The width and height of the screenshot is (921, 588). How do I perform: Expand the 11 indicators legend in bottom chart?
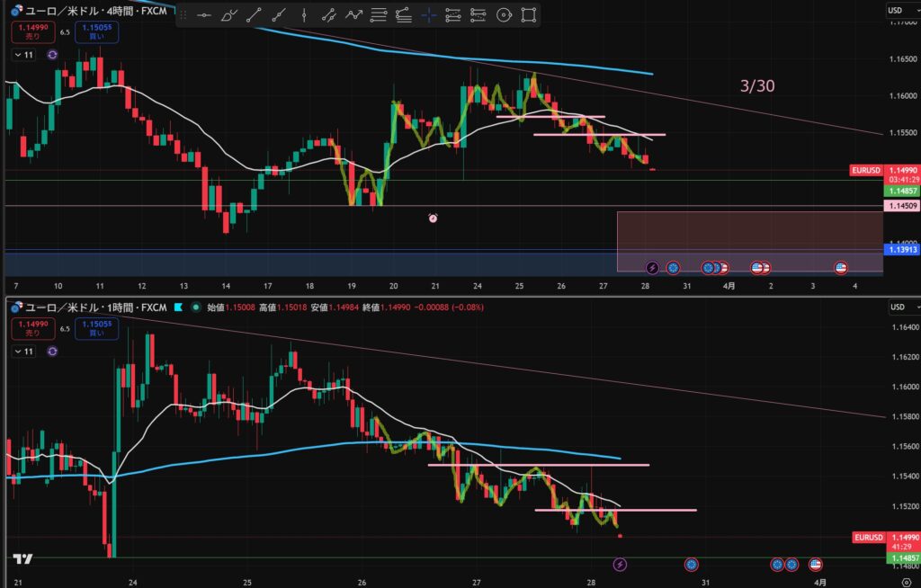coord(24,352)
